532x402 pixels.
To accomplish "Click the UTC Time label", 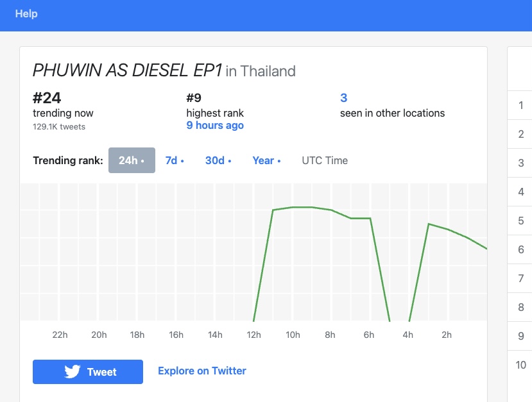I will pos(325,160).
